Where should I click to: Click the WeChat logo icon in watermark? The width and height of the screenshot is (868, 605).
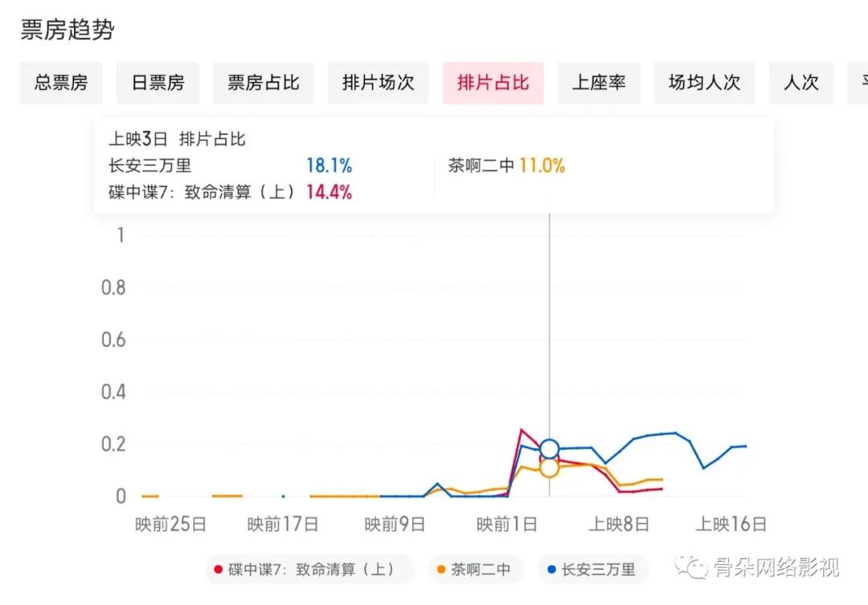click(x=690, y=566)
